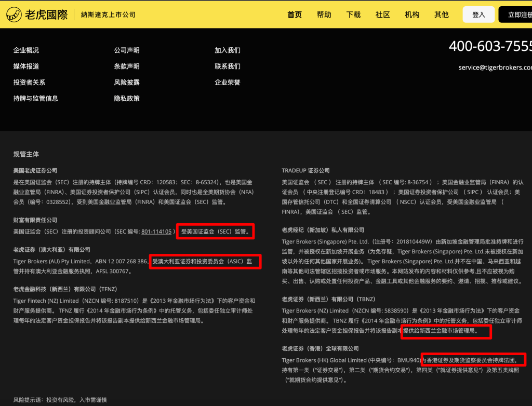Open the 企业概况 footer link
The width and height of the screenshot is (532, 406).
[26, 50]
